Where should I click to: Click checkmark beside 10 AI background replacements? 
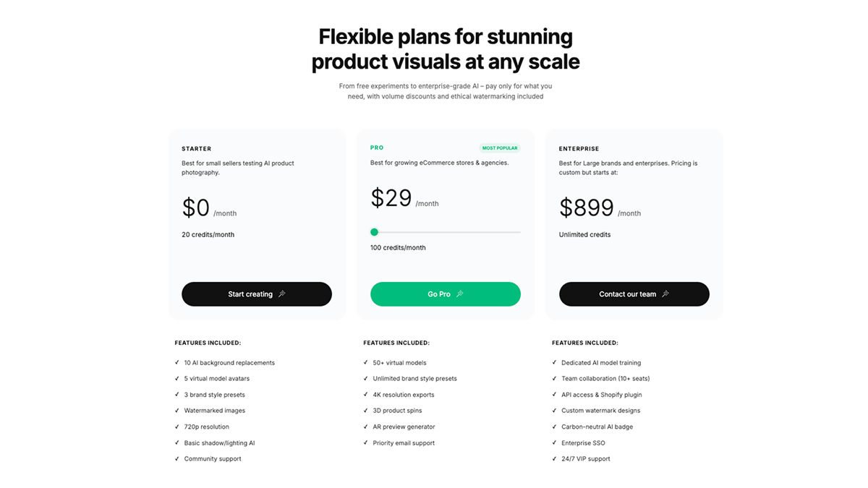tap(177, 363)
